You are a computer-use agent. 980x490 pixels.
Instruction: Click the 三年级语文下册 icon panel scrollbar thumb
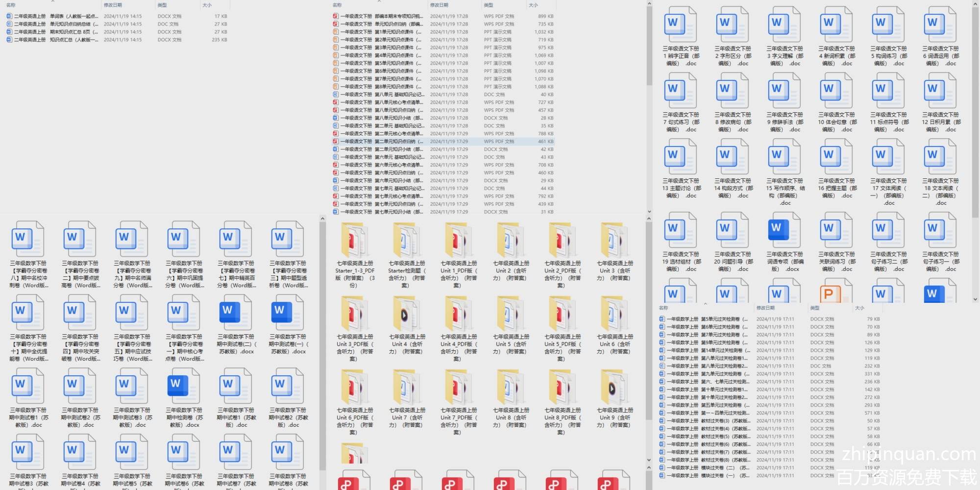click(x=975, y=113)
